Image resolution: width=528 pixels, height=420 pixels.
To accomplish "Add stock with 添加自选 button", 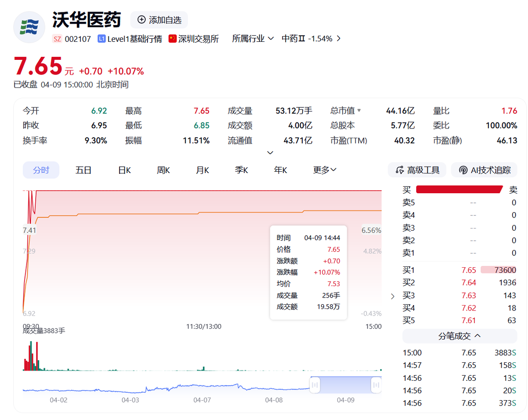I will point(159,20).
